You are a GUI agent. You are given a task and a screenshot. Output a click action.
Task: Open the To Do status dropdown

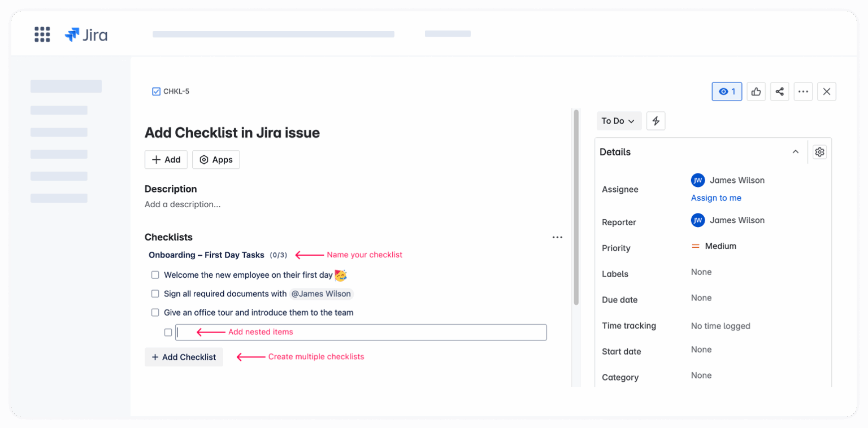pos(619,120)
